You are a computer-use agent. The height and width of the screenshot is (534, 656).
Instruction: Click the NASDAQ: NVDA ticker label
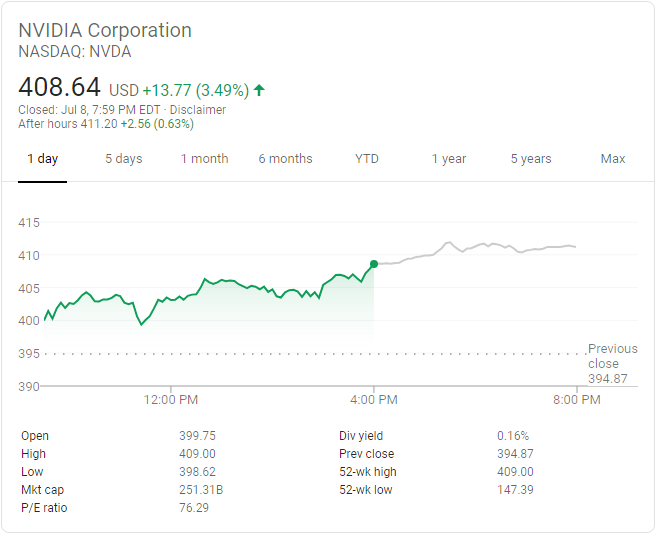pos(75,52)
